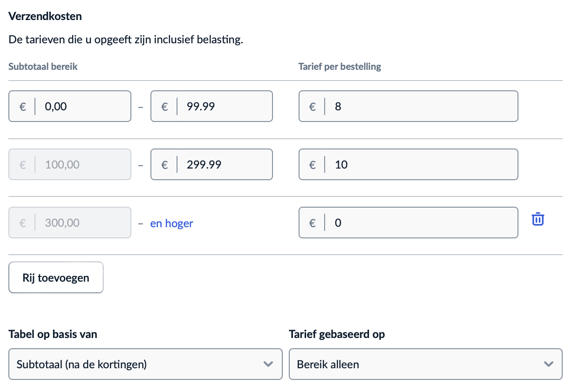Image resolution: width=572 pixels, height=392 pixels.
Task: Click the 'en hoger' link
Action: pos(171,223)
